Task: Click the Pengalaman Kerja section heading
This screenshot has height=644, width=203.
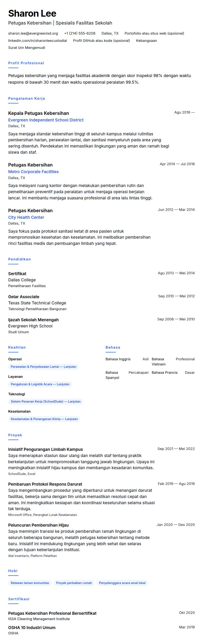Action: 27,98
